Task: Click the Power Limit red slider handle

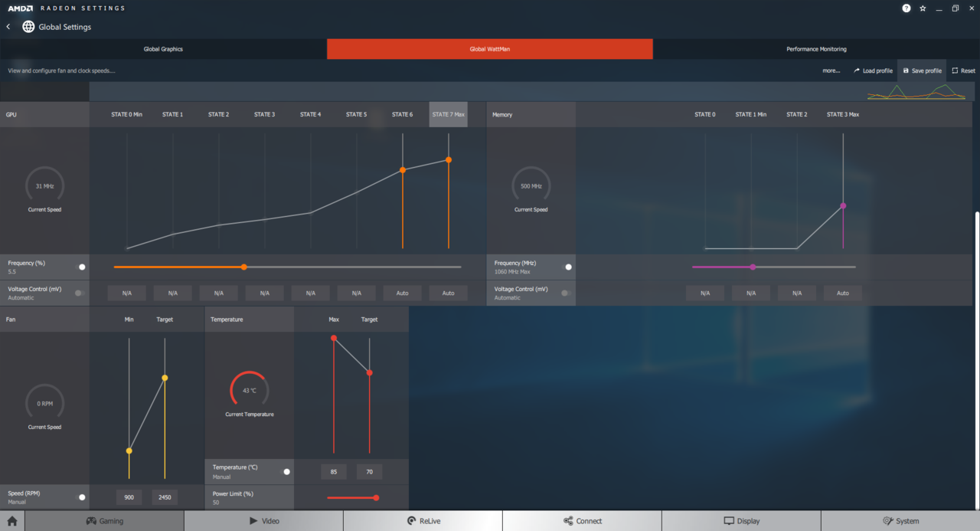Action: tap(376, 497)
